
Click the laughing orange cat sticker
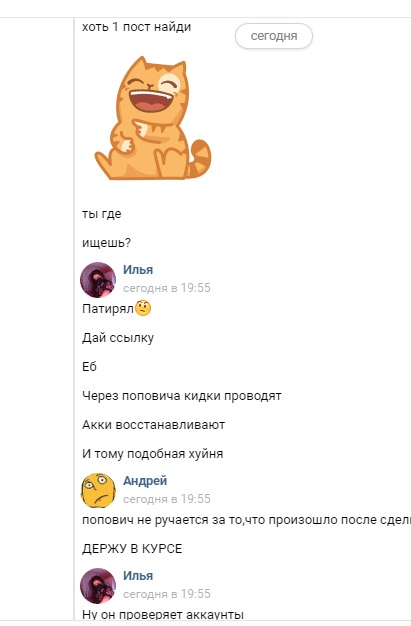pos(152,118)
